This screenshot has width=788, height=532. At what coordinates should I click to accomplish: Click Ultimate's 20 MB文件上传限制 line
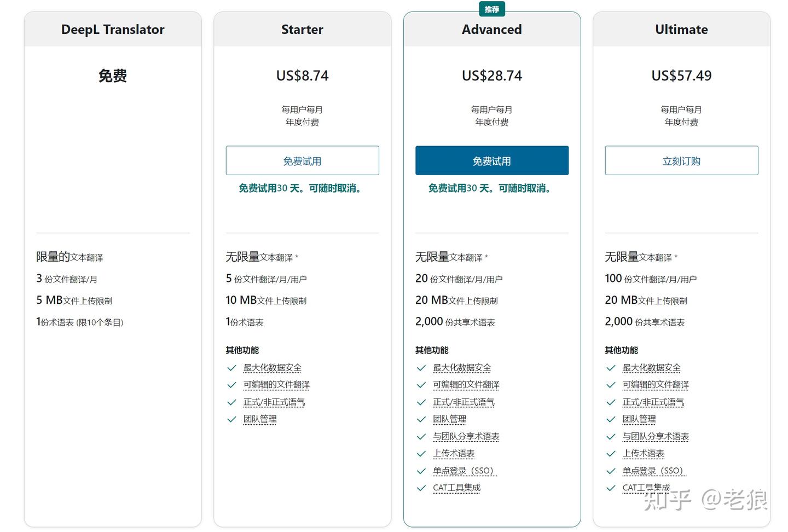[x=646, y=300]
